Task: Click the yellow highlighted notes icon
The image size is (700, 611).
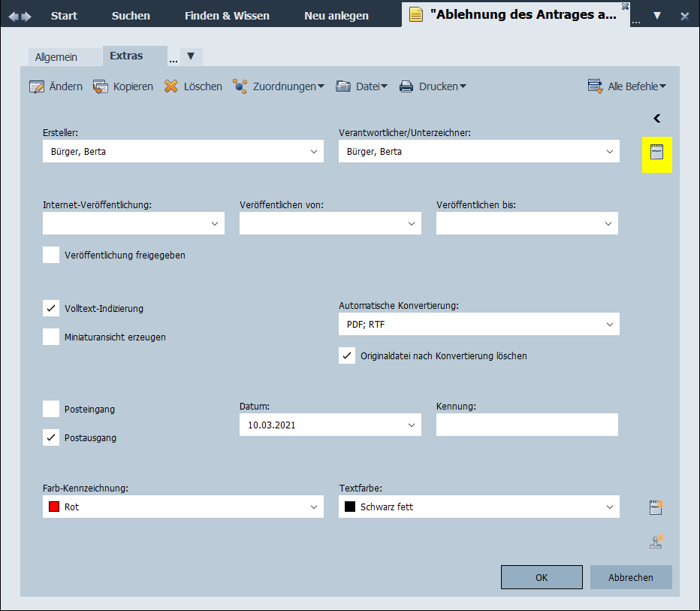Action: 657,153
